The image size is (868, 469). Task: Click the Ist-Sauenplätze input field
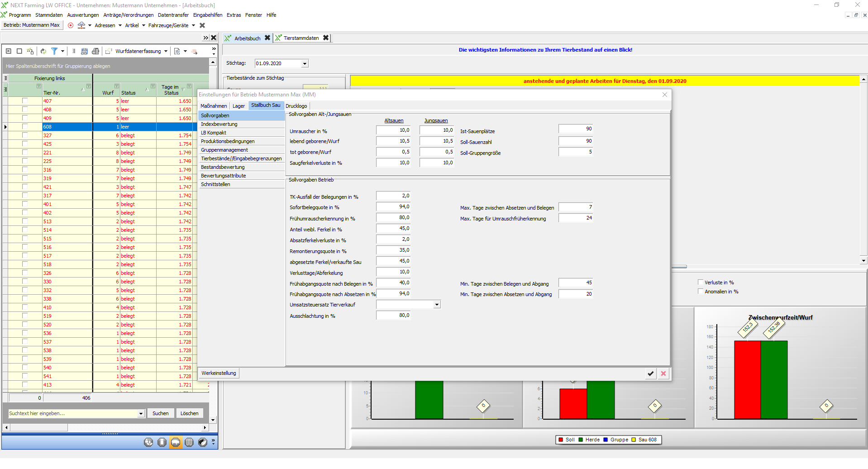575,129
